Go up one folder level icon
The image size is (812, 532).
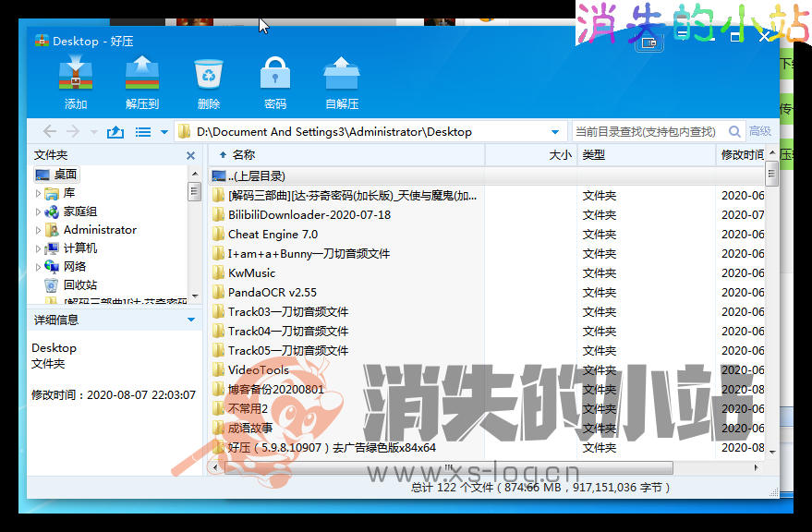click(115, 131)
